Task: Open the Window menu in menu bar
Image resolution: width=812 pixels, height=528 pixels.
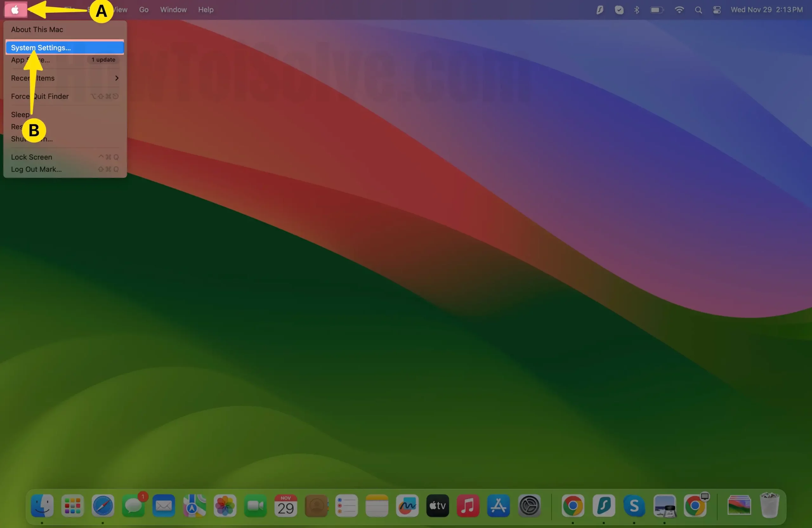Action: click(x=173, y=10)
